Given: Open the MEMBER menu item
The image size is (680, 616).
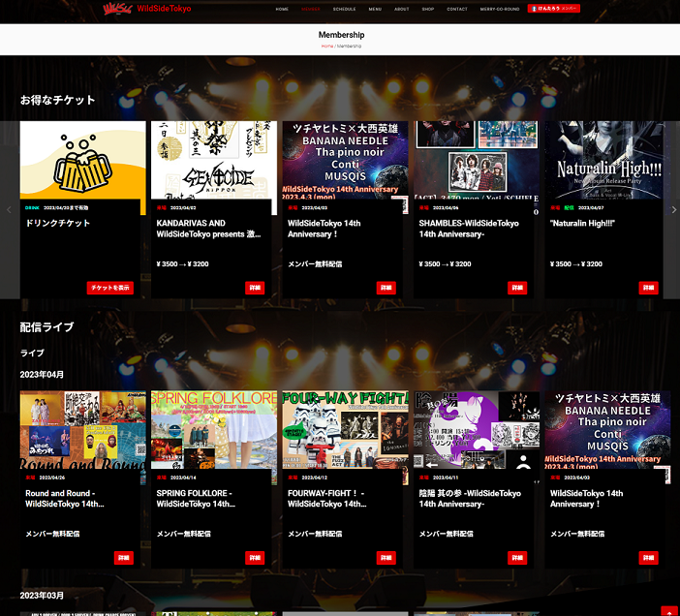Looking at the screenshot, I should 311,9.
